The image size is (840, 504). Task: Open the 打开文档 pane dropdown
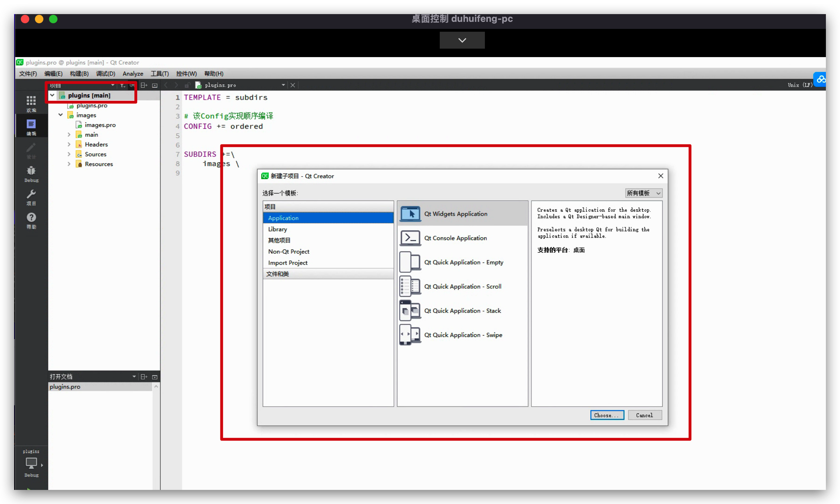tap(134, 377)
